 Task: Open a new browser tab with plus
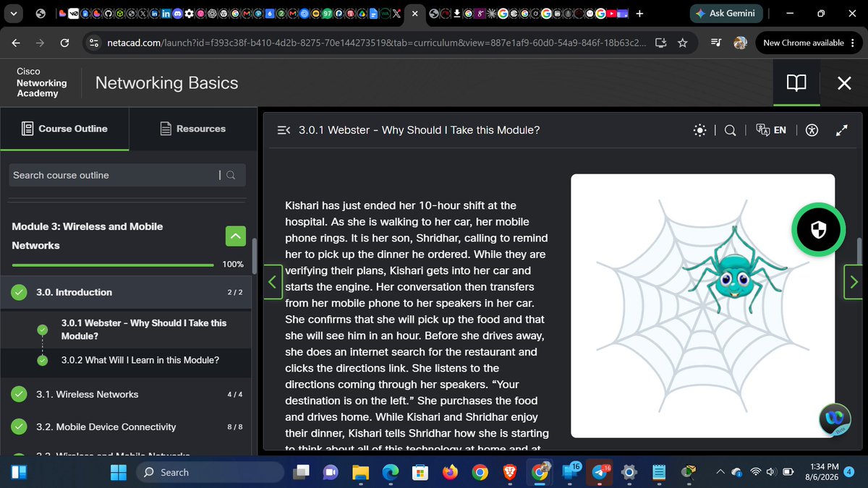click(639, 13)
